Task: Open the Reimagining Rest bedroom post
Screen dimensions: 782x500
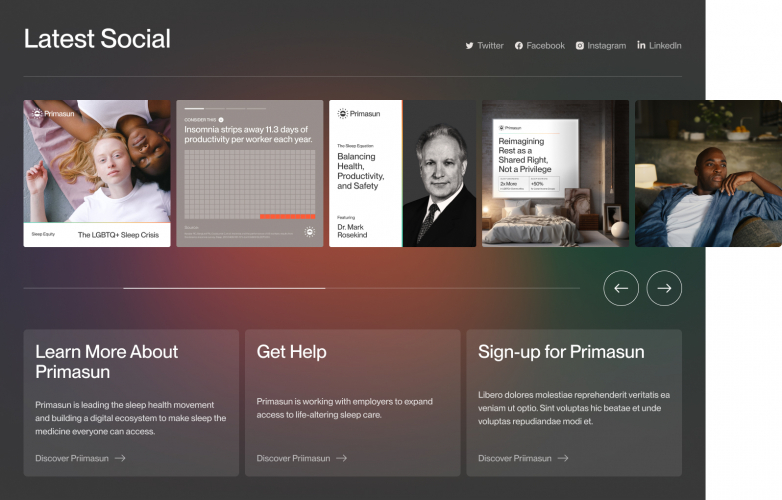Action: point(555,173)
